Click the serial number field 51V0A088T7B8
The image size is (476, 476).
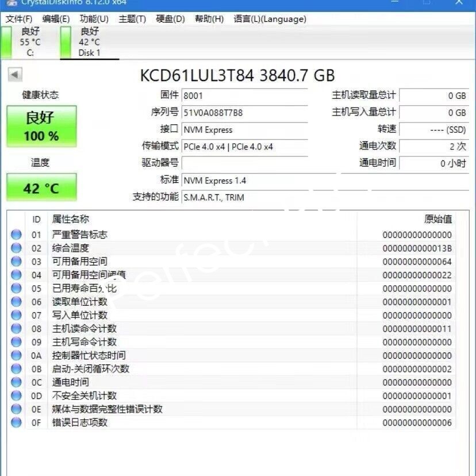245,113
